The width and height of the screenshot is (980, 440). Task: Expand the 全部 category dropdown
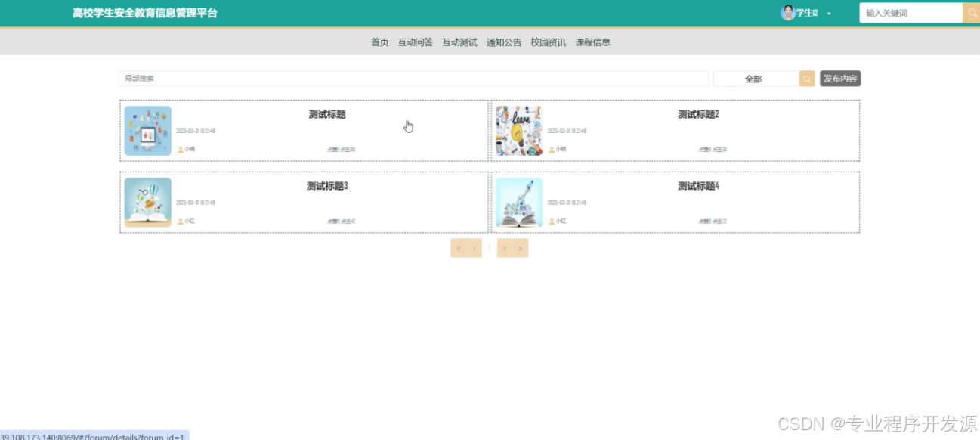click(756, 79)
